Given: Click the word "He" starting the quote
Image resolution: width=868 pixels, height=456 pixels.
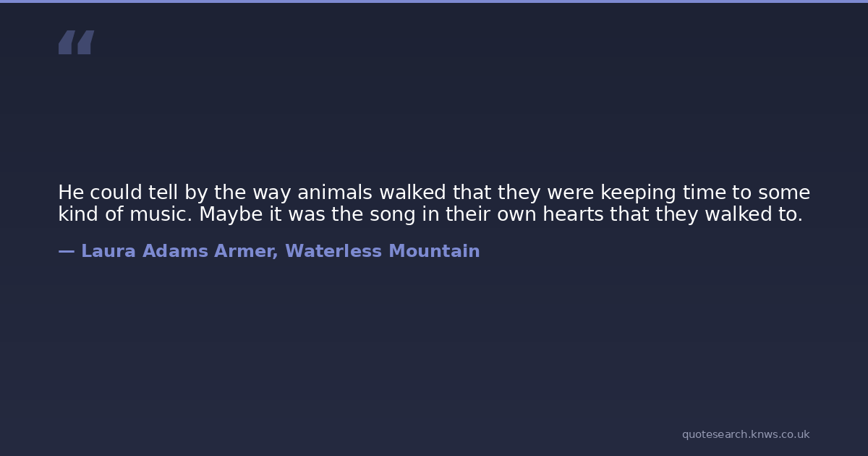Looking at the screenshot, I should click(x=69, y=193).
